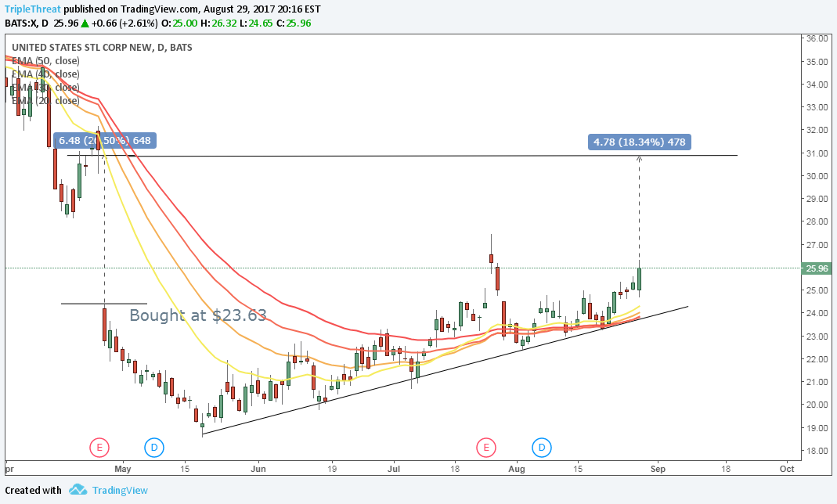Click the Jun label on time axis
The height and width of the screenshot is (504, 837).
coord(258,470)
